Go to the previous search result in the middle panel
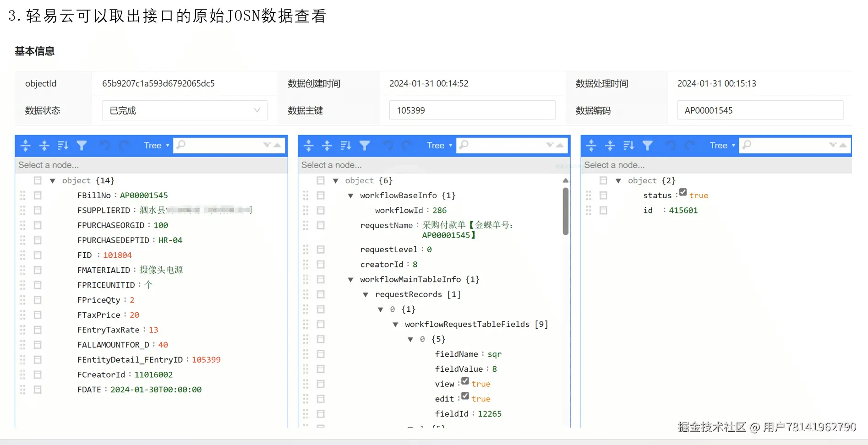The height and width of the screenshot is (445, 868). point(560,145)
